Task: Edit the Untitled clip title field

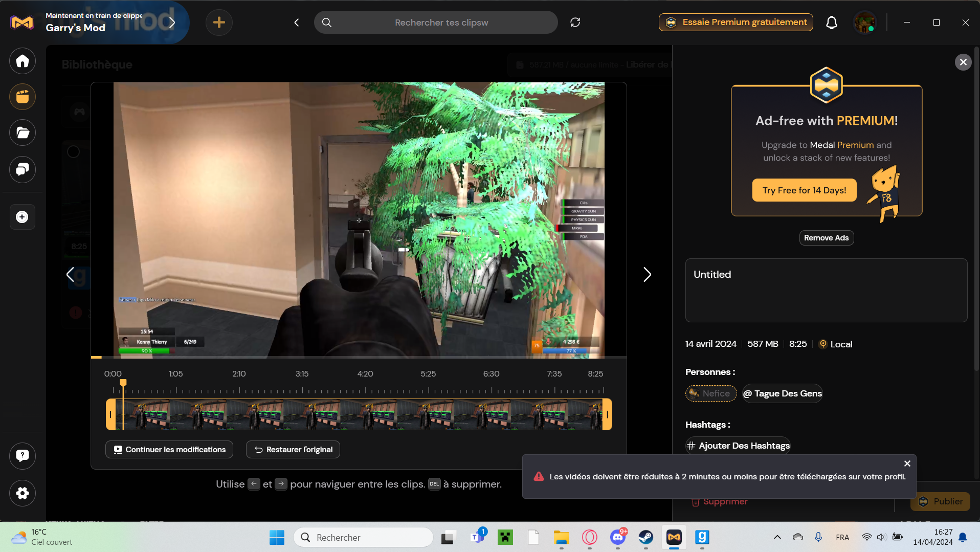Action: pyautogui.click(x=826, y=290)
